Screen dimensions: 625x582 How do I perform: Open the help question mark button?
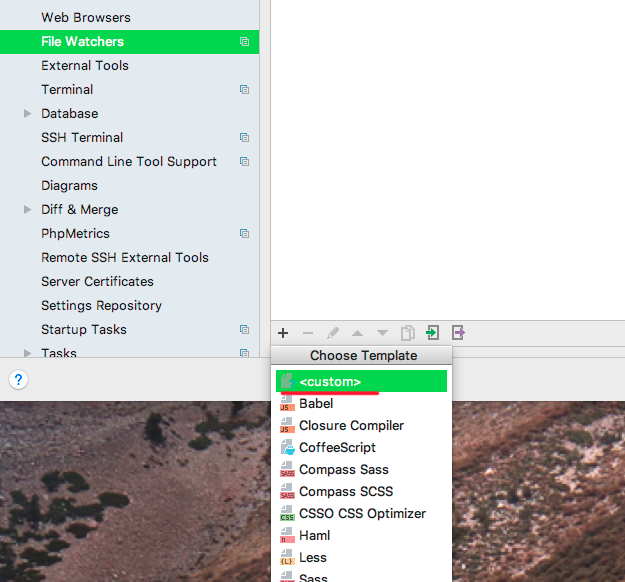point(19,380)
